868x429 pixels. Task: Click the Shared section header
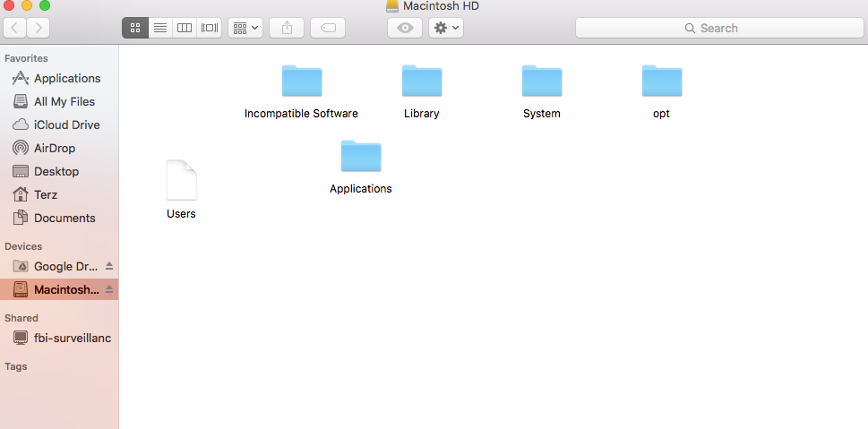tap(21, 318)
